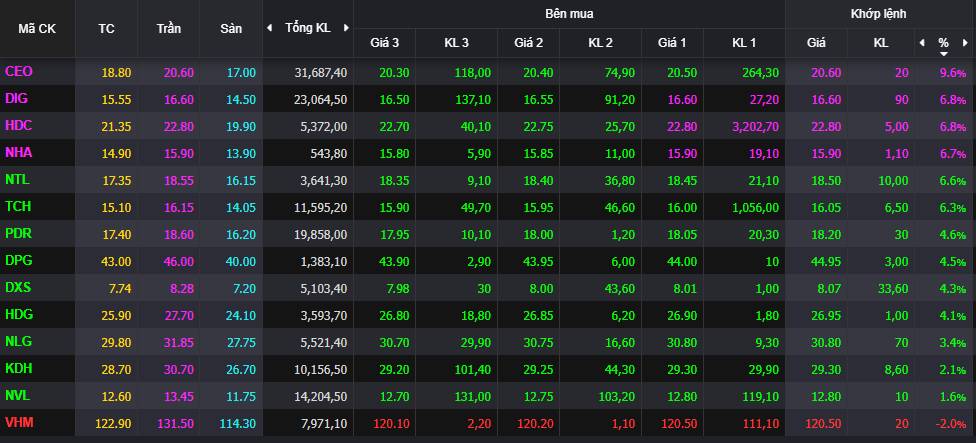Open the NVL stock symbol
This screenshot has width=976, height=443.
(17, 396)
